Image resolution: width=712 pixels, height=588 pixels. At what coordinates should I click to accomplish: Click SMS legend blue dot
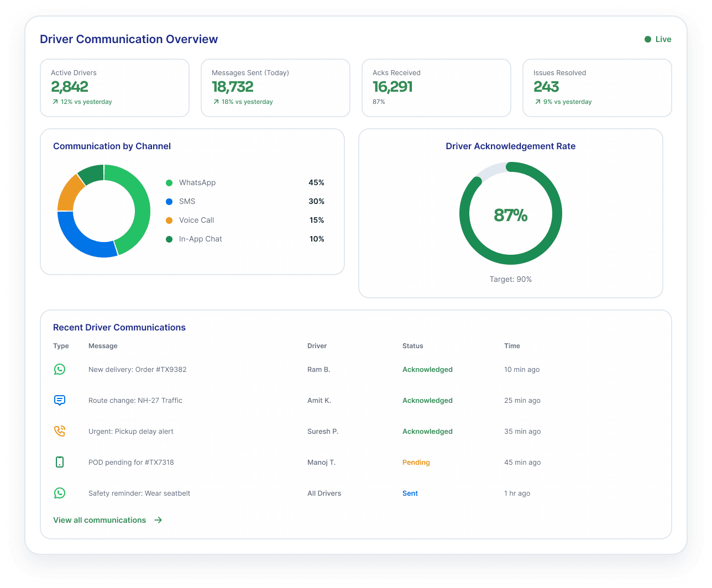click(x=169, y=202)
